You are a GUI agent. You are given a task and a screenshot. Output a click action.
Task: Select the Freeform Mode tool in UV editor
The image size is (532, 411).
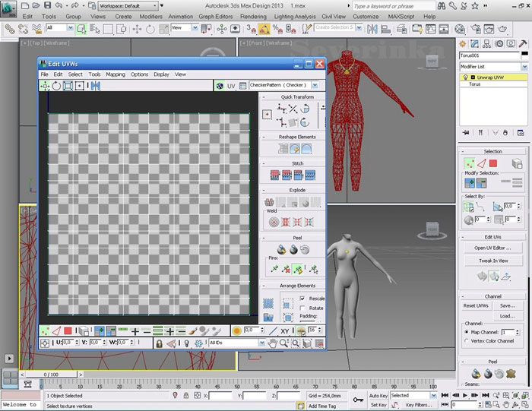point(81,86)
